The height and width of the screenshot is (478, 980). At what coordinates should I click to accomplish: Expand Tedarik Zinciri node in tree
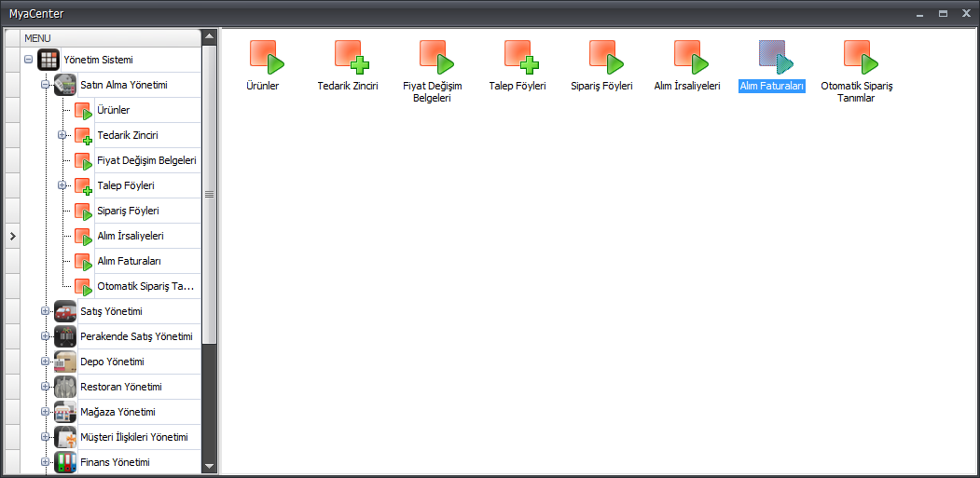62,135
